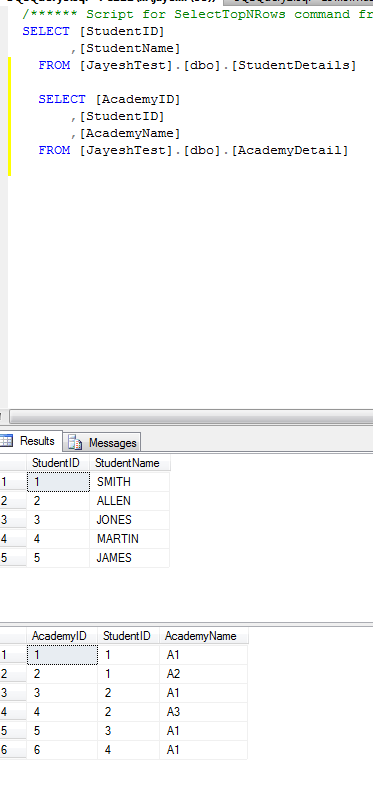Click the horizontal scrollbar of query editor
373x788 pixels.
click(x=191, y=417)
